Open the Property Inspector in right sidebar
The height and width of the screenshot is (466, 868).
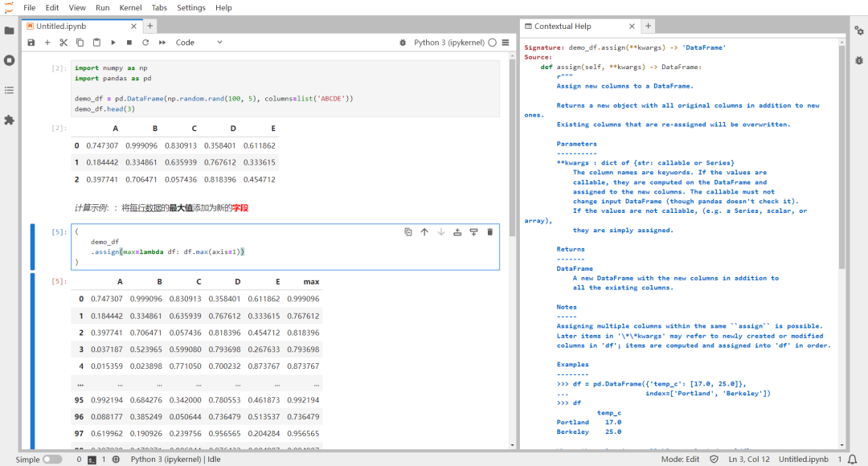858,31
